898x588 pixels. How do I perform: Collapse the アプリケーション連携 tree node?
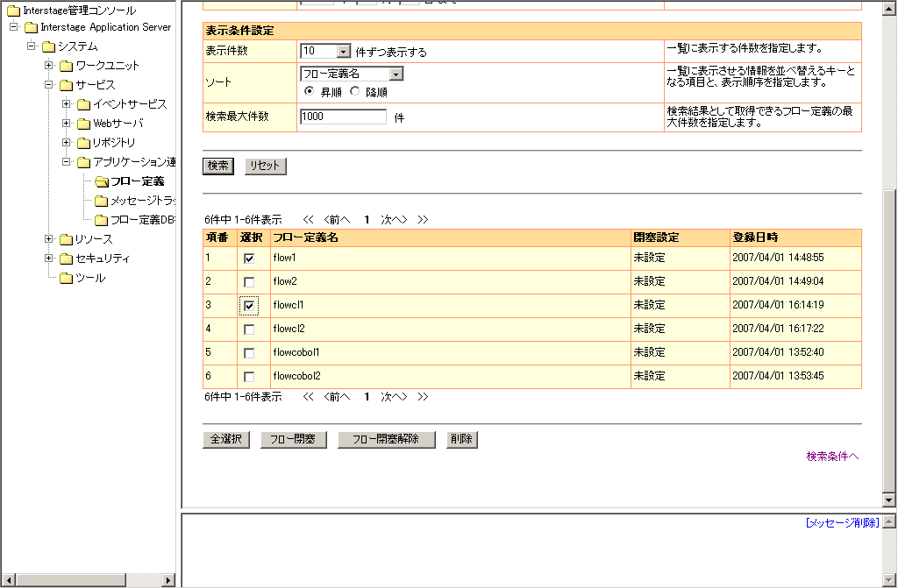pos(67,162)
